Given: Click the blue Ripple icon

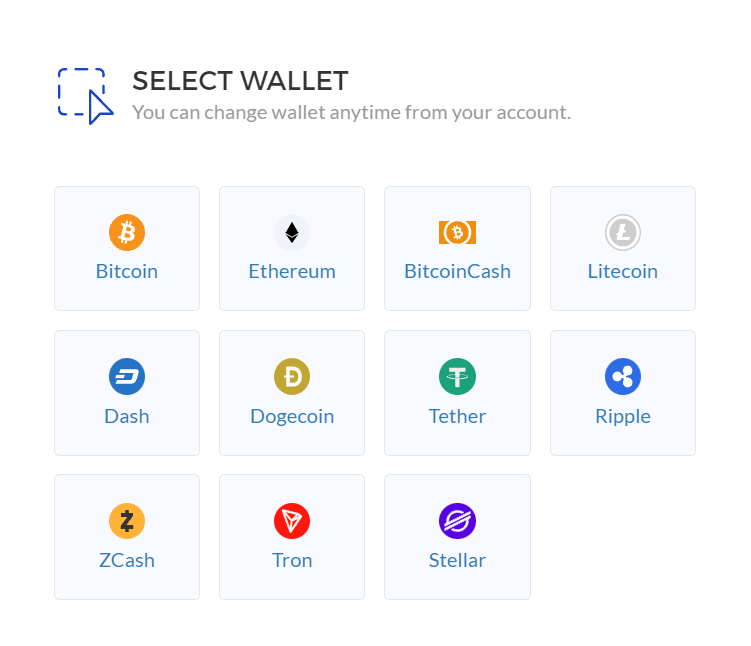Looking at the screenshot, I should [x=623, y=377].
